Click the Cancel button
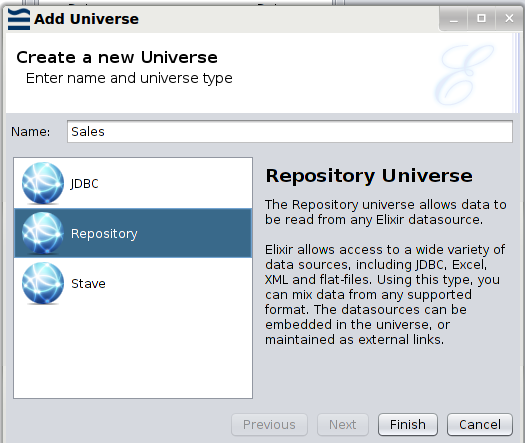The width and height of the screenshot is (525, 443). (480, 425)
